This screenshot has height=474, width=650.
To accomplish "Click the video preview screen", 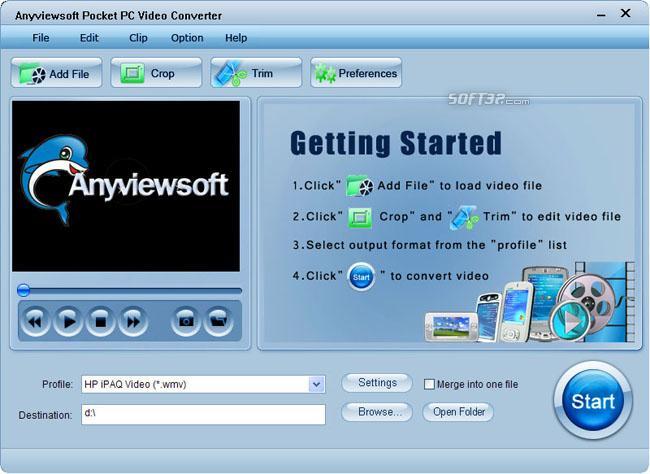I will coord(126,186).
